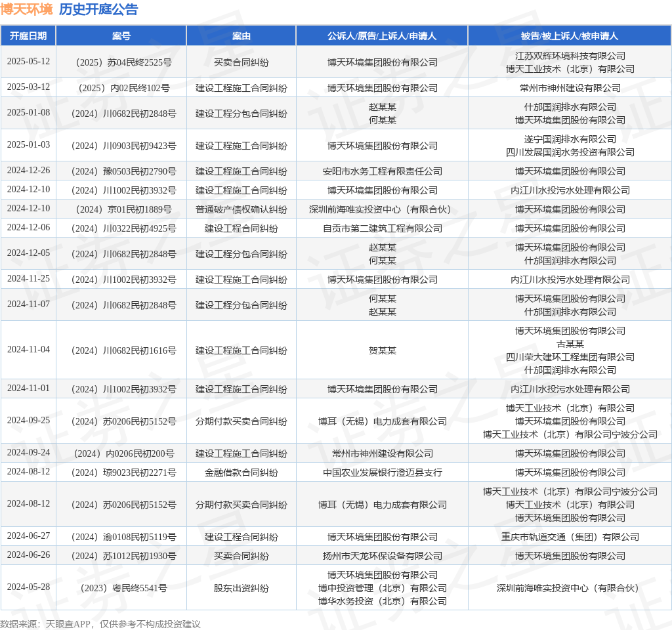Click the 公诉人/原告/上诉人/申请人 column header
The height and width of the screenshot is (630, 672).
coord(382,36)
